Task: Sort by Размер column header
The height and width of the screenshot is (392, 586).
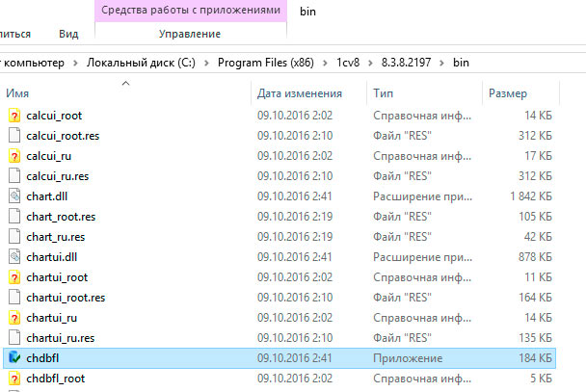Action: 508,93
